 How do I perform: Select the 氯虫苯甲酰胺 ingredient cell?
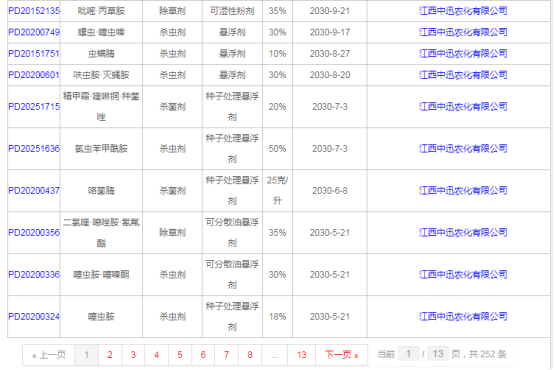[x=101, y=148]
